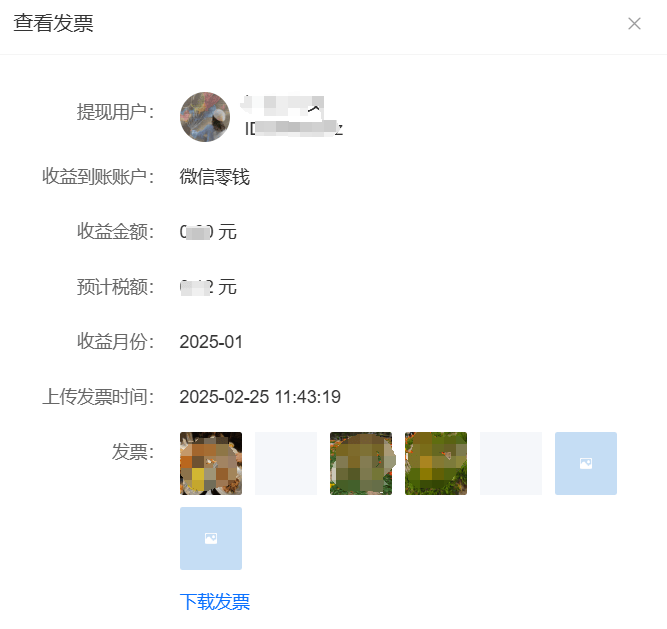
Task: Select the 收益月份 value 2025-01
Action: coord(211,342)
